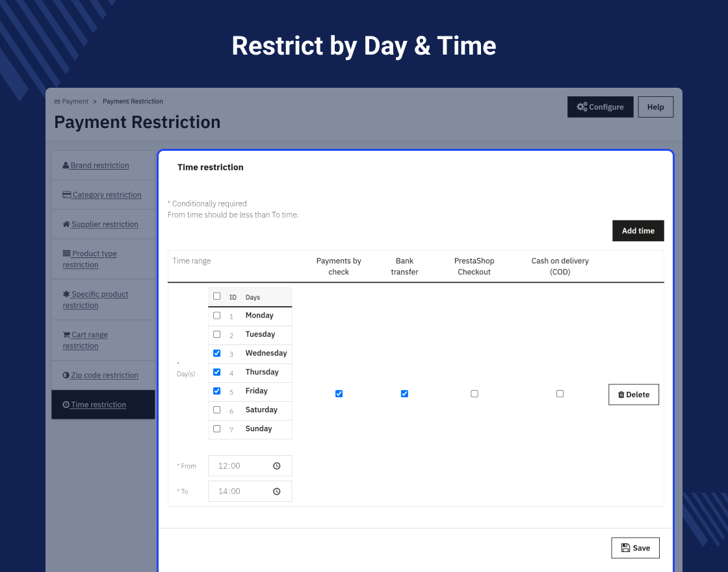The height and width of the screenshot is (572, 728).
Task: Click the clock icon in To field
Action: 277,491
